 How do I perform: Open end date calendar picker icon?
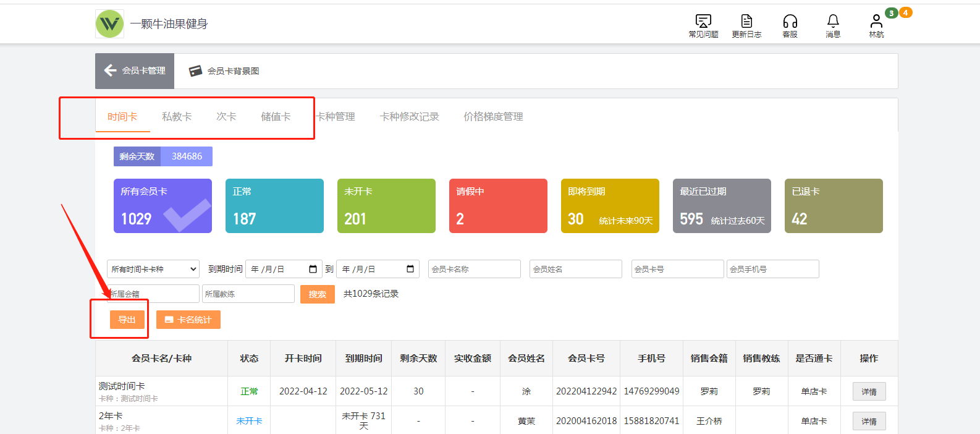tap(410, 269)
